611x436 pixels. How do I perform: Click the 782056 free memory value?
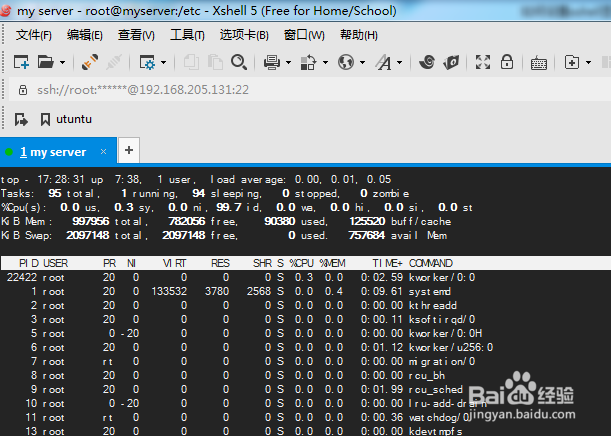pos(187,221)
